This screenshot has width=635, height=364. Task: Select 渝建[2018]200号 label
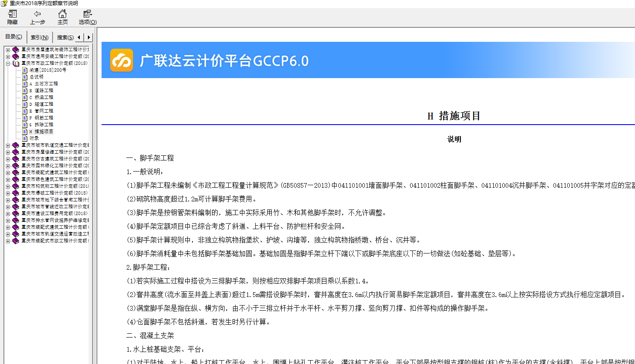pos(48,70)
